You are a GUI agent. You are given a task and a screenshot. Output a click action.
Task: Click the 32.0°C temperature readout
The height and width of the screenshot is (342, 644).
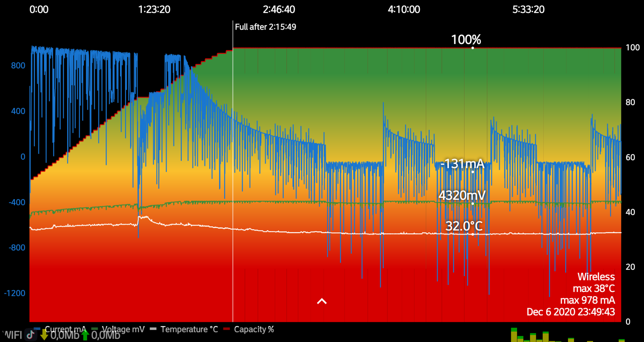(x=464, y=226)
